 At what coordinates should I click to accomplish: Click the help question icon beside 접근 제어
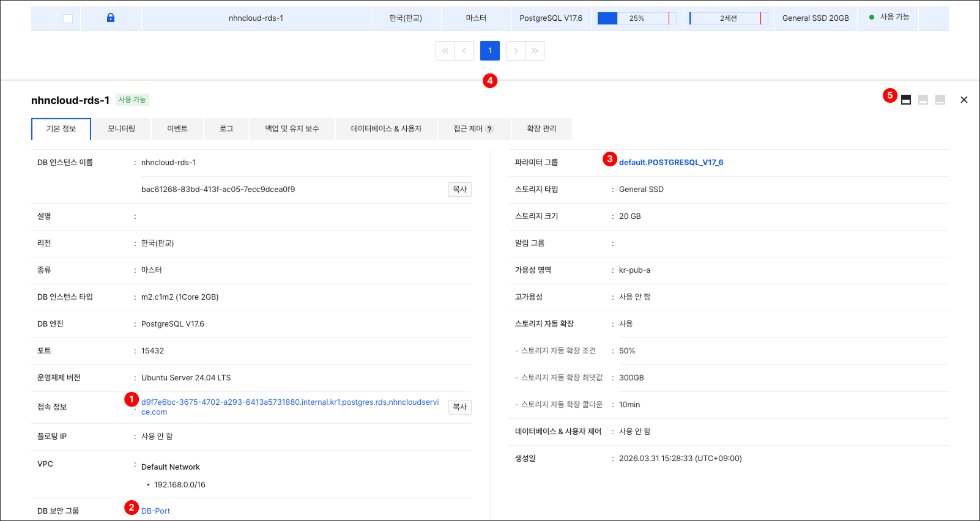click(489, 129)
